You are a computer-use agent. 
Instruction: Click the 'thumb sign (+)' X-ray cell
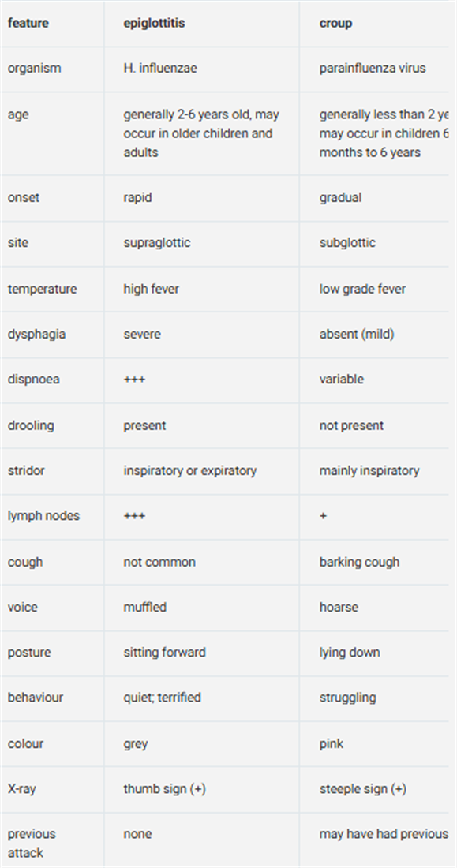coord(164,789)
